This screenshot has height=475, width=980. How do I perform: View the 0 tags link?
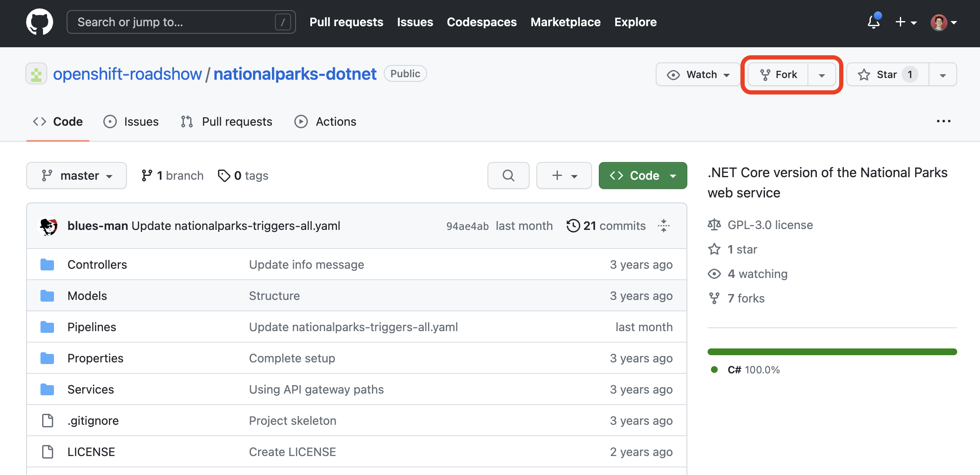(x=243, y=175)
